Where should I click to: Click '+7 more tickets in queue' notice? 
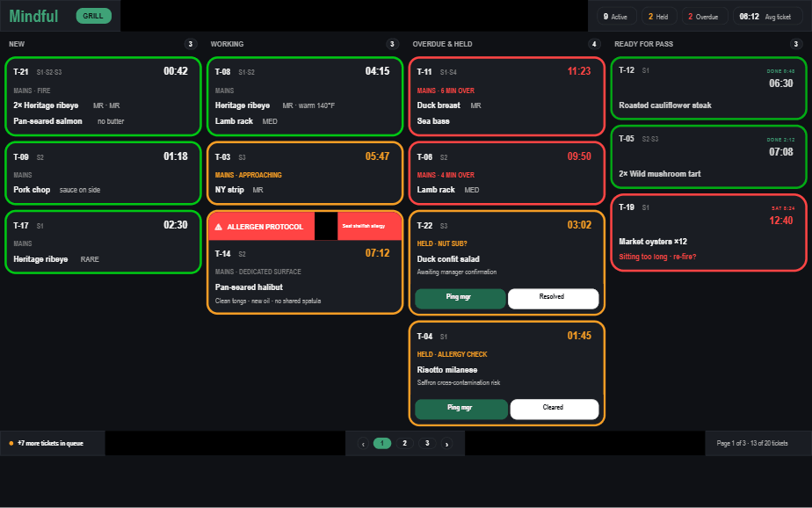click(x=50, y=443)
